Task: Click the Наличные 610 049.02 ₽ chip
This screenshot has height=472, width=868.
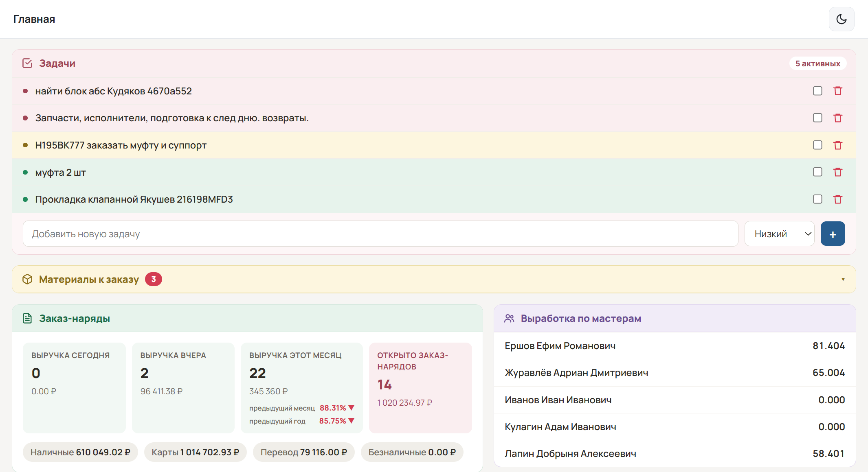Action: tap(80, 452)
